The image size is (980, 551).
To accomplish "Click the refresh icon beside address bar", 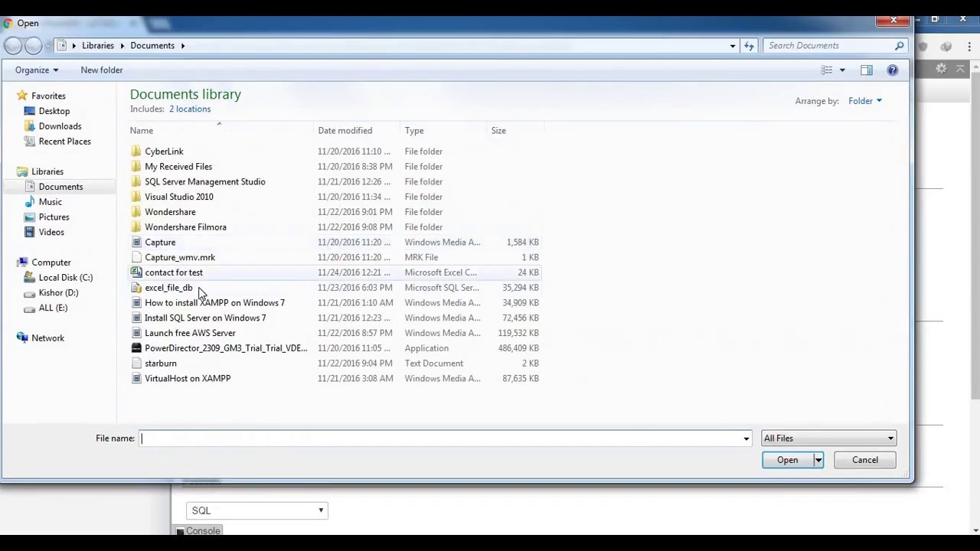I will 749,45.
